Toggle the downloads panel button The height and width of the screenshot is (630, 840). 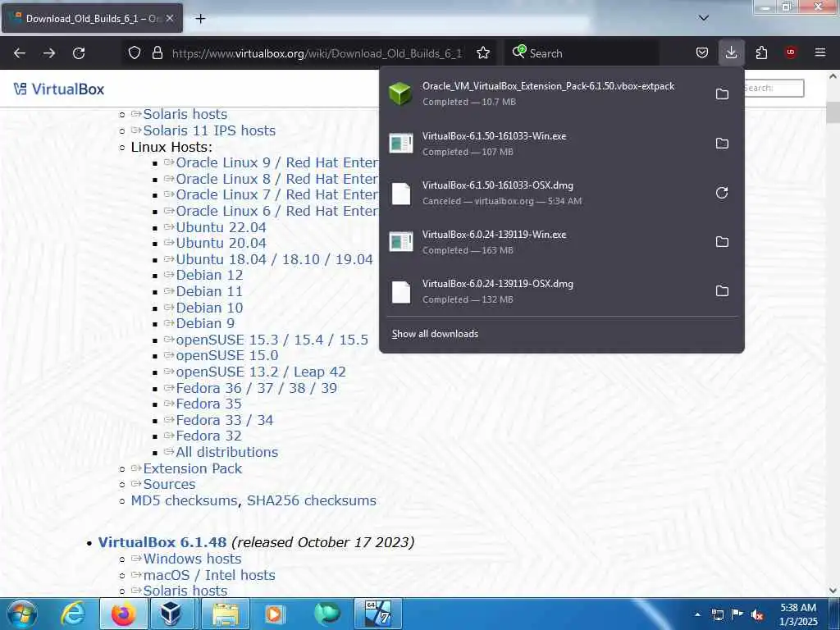coord(731,52)
